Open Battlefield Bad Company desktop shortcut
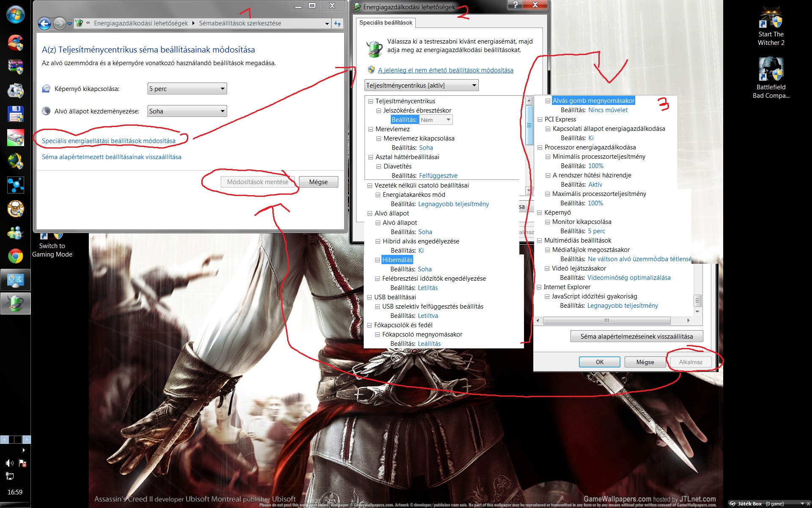 click(x=771, y=78)
